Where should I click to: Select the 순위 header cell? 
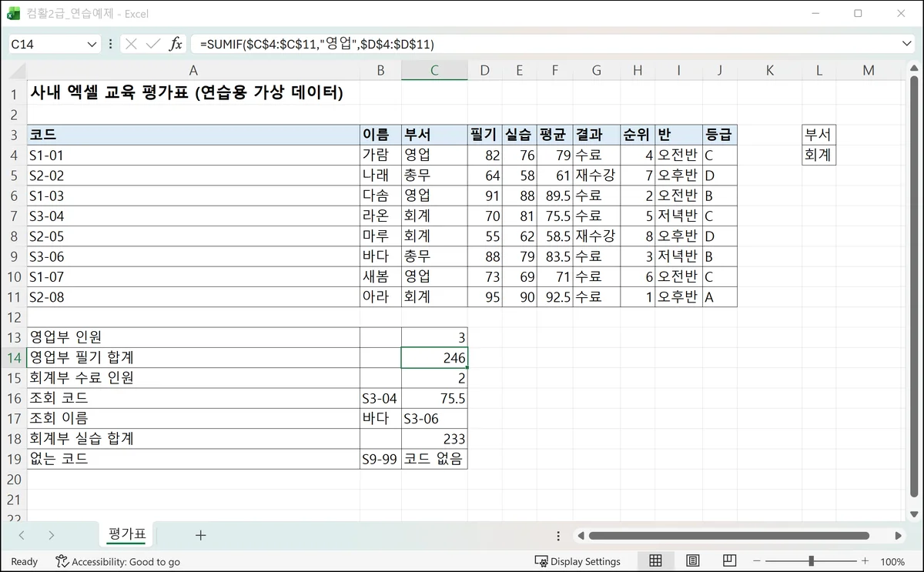638,135
